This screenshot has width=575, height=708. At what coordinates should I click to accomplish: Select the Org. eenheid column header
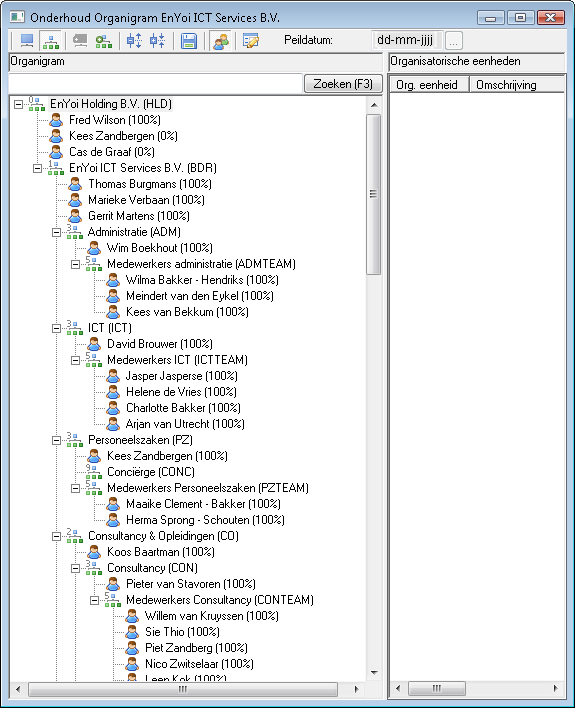click(429, 85)
